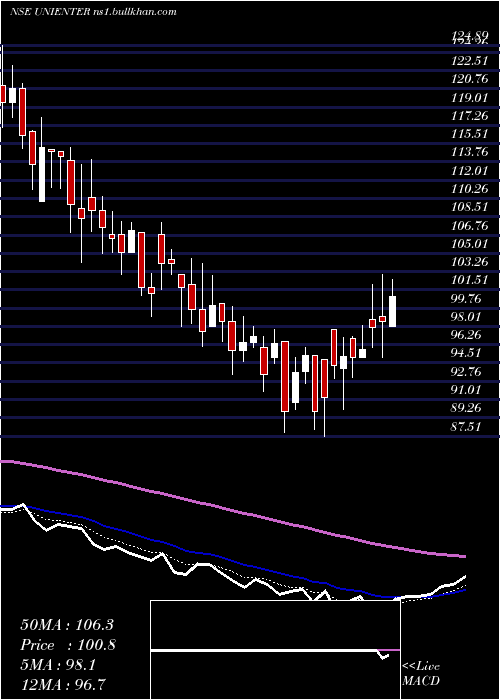Image resolution: width=500 pixels, height=700 pixels.
Task: Click the MACD label
Action: [421, 681]
